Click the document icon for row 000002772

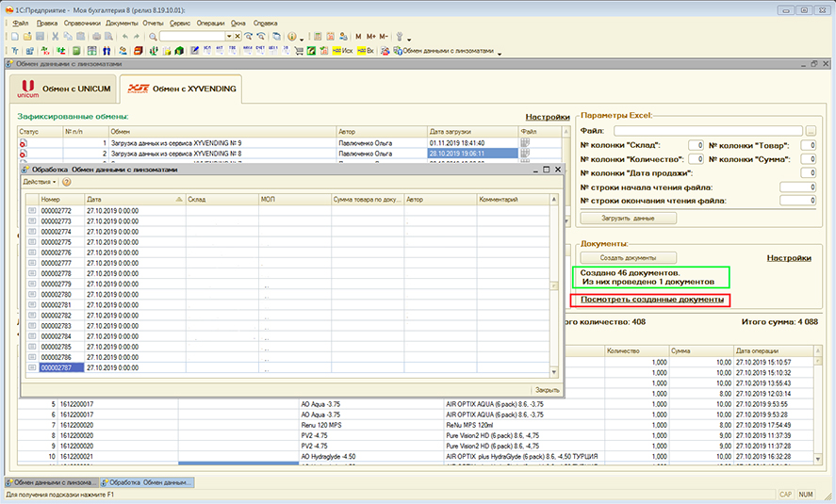[31, 211]
